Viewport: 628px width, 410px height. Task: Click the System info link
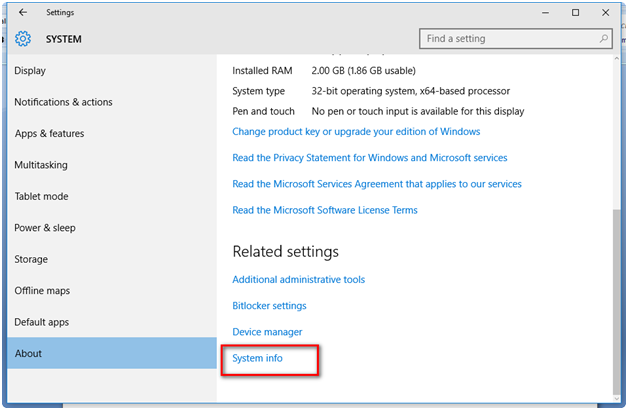[257, 358]
